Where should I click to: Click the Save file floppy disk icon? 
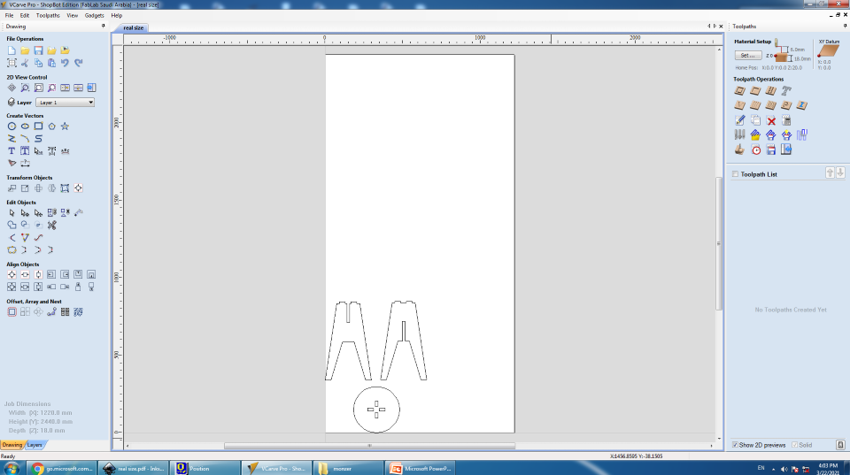click(x=38, y=50)
